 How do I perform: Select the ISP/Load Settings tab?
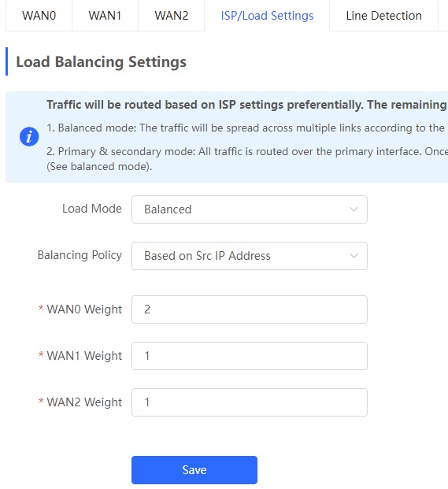coord(267,16)
